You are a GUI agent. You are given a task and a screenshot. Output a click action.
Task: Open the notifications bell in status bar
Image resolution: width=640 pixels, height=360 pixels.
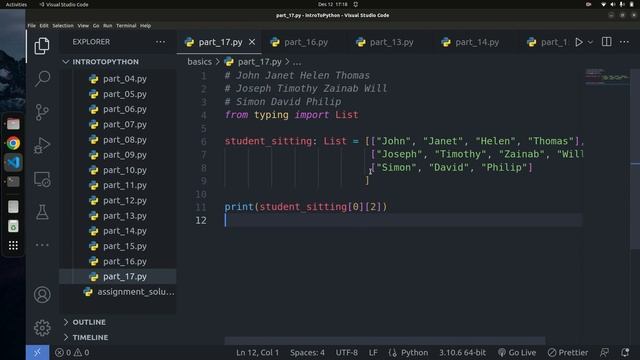tap(625, 353)
